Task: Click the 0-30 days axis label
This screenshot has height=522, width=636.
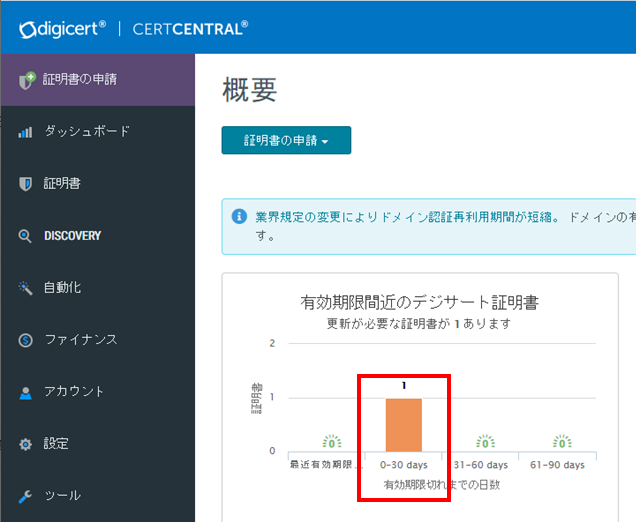Action: pyautogui.click(x=404, y=465)
